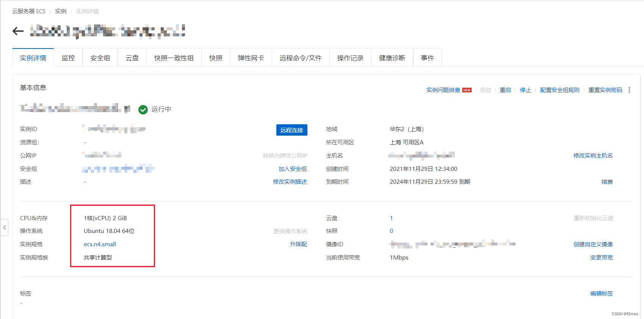This screenshot has width=644, height=319.
Task: Click 编辑标签 link
Action: point(602,294)
